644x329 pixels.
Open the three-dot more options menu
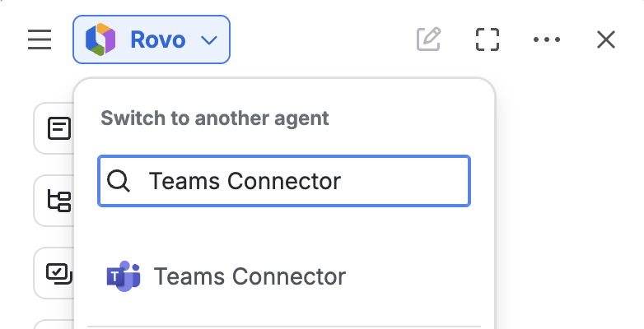547,39
